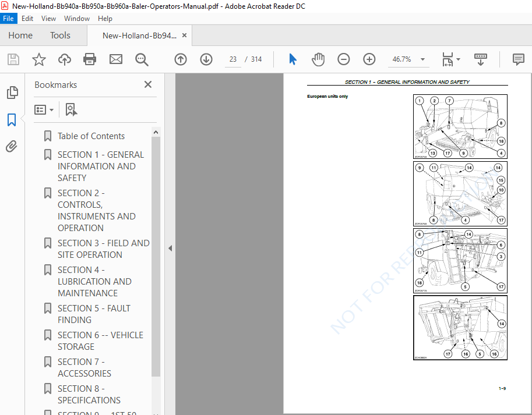The width and height of the screenshot is (532, 415).
Task: Open the comment tool icon
Action: pos(519,59)
